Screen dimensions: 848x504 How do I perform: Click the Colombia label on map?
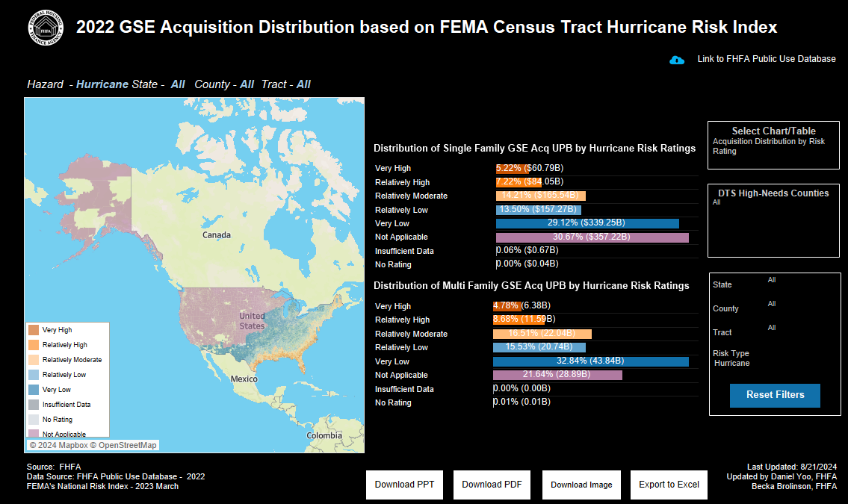(324, 435)
